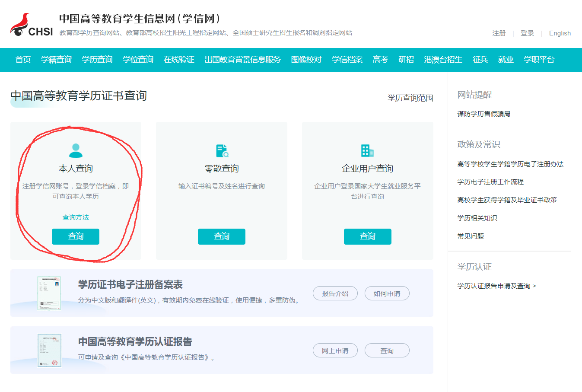
Task: Click the 中国高等教育学历认证报告 heading
Action: point(135,341)
